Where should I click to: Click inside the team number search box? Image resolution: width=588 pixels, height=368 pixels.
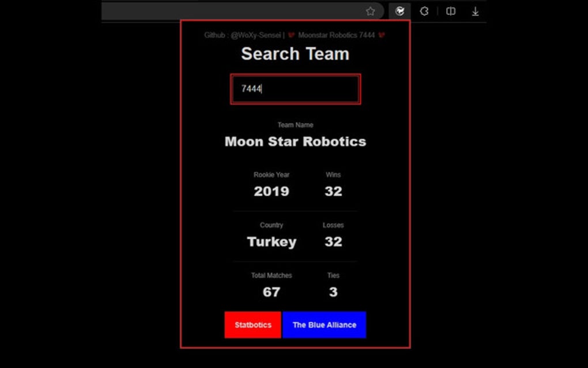pos(295,88)
